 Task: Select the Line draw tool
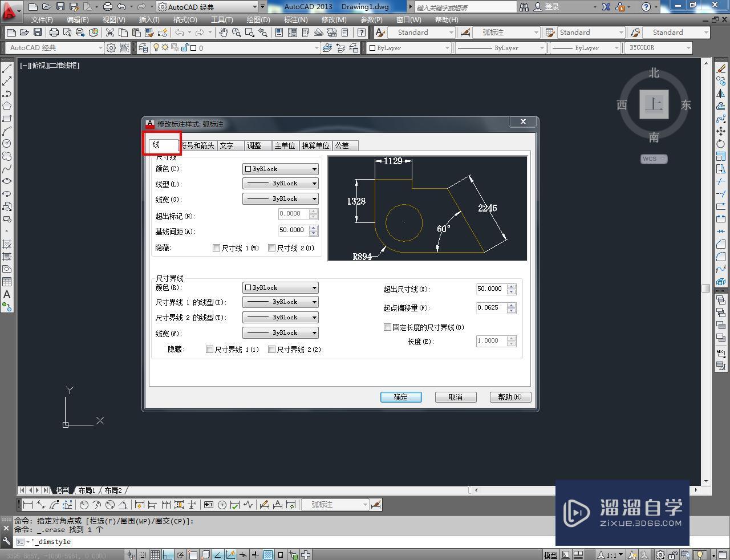tap(7, 68)
